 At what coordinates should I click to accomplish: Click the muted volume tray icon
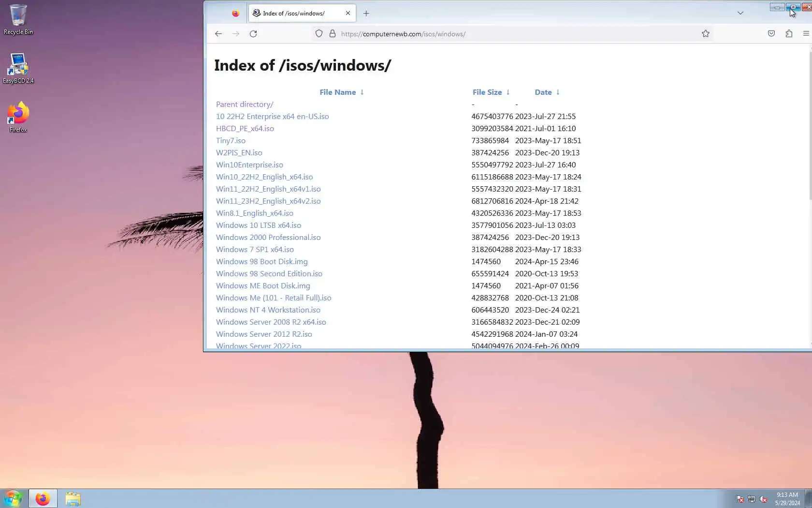[x=764, y=499]
